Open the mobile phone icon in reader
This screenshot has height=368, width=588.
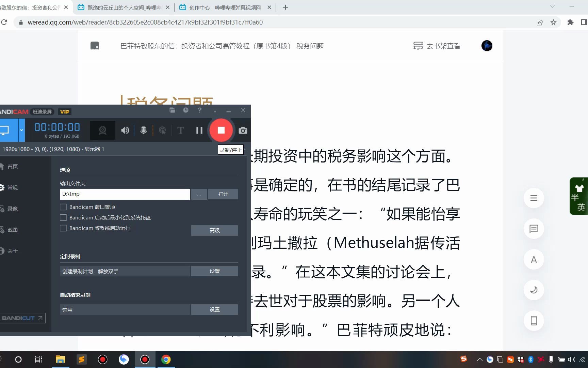[534, 321]
